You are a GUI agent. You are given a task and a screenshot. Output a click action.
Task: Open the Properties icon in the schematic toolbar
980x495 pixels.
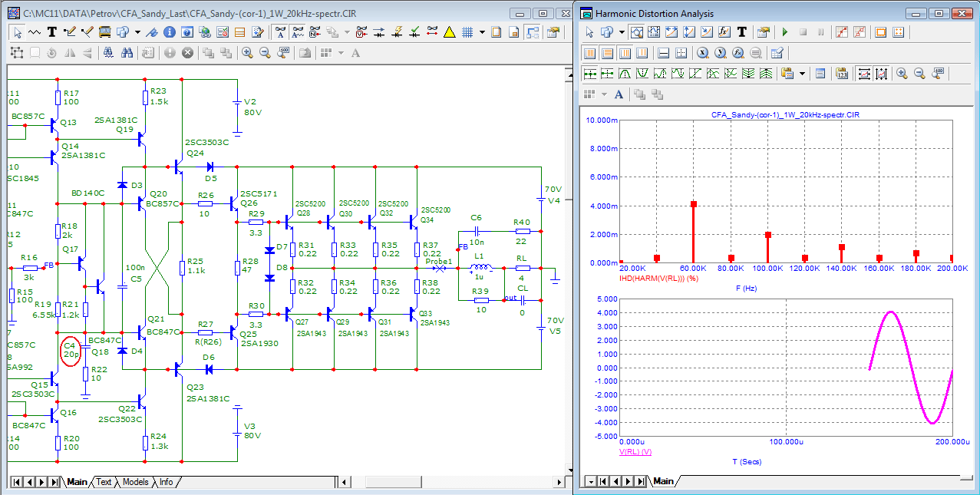coord(553,32)
